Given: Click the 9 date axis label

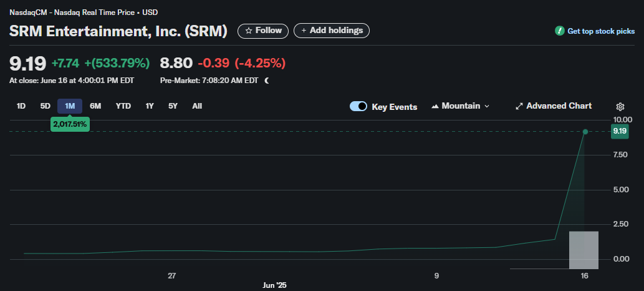Looking at the screenshot, I should (x=436, y=276).
